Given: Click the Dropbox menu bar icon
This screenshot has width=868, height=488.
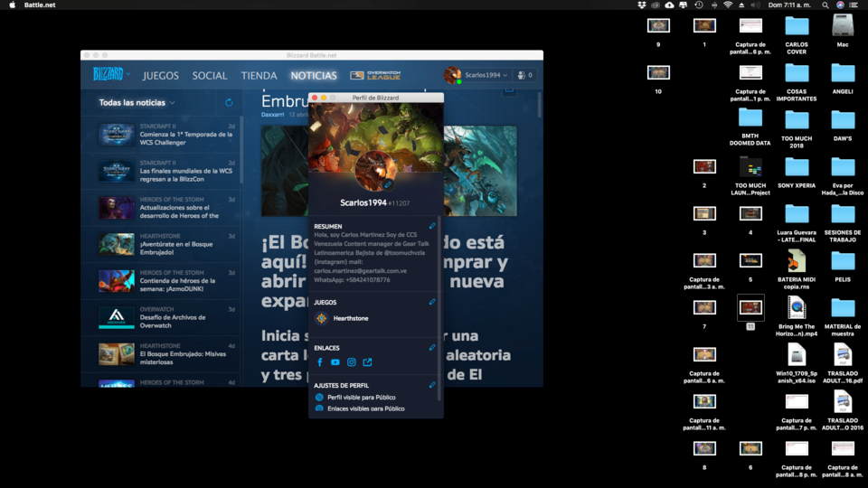Looking at the screenshot, I should tap(641, 5).
